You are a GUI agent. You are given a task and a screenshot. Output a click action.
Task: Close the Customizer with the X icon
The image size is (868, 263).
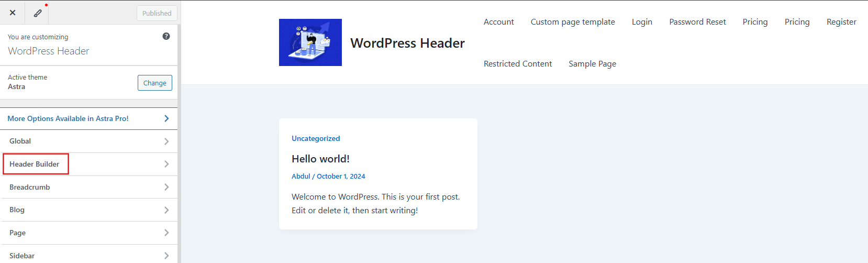(x=13, y=13)
